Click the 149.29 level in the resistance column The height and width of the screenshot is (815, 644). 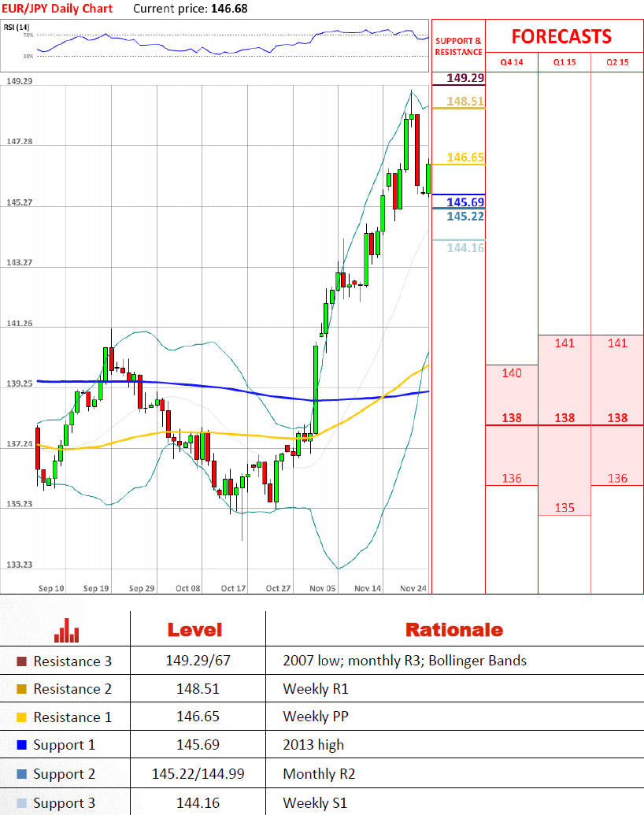pos(465,78)
